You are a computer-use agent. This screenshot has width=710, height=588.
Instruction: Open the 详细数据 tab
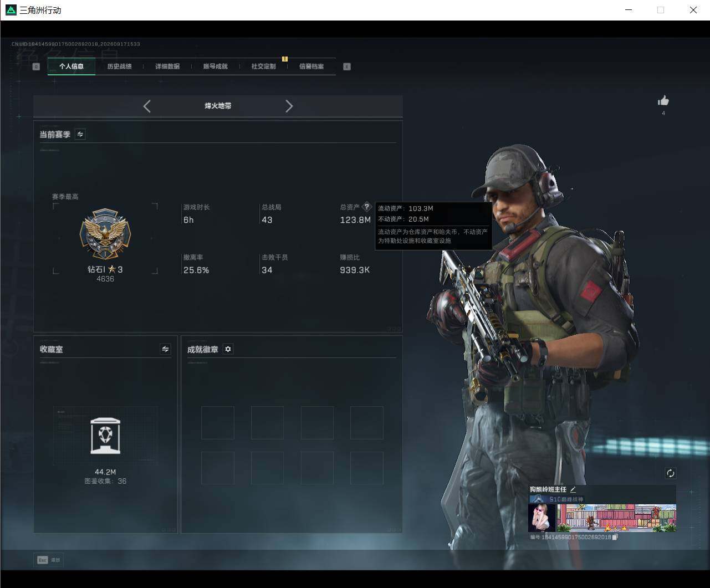(x=167, y=67)
